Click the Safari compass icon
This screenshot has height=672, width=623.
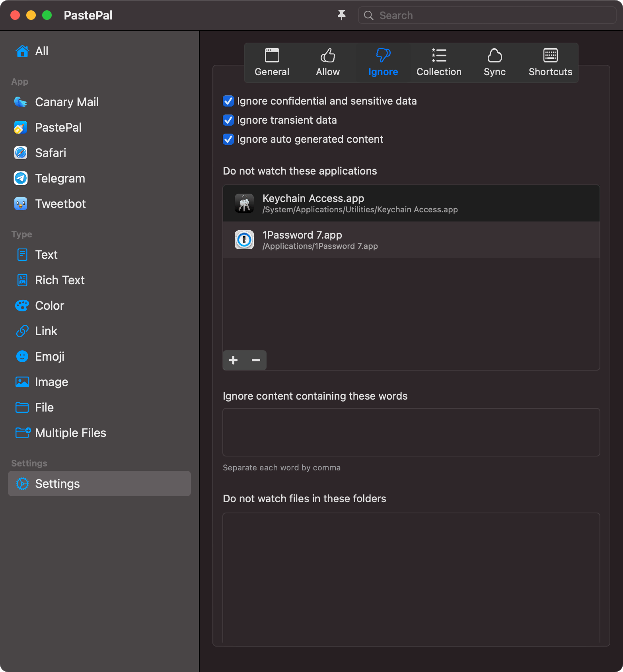point(21,153)
